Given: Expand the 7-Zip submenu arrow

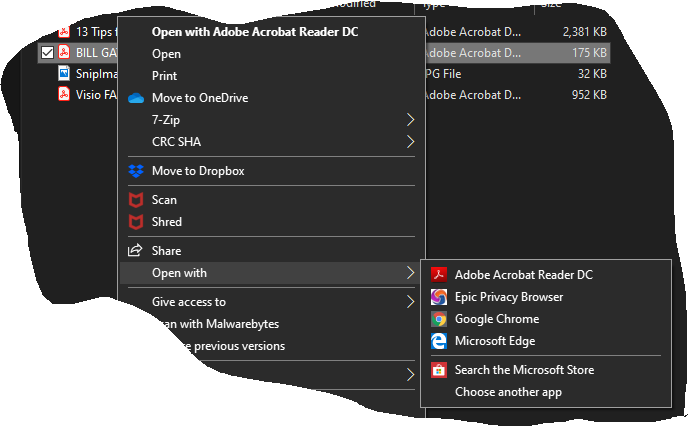Looking at the screenshot, I should (410, 120).
